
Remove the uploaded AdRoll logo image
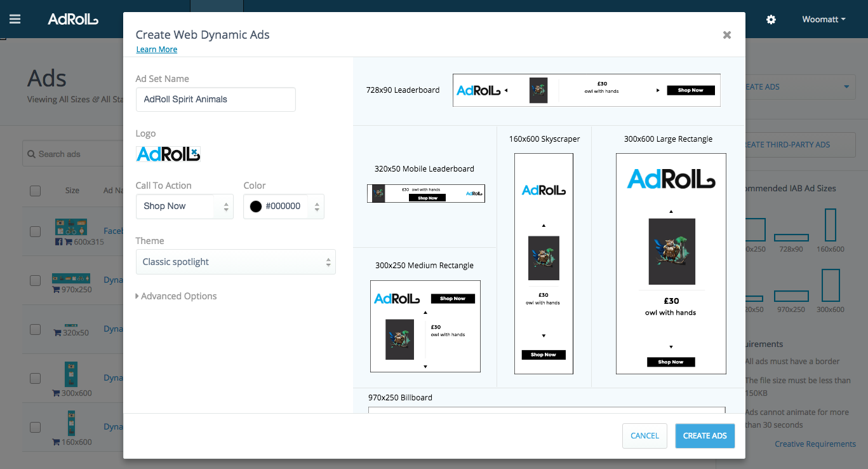pos(195,153)
